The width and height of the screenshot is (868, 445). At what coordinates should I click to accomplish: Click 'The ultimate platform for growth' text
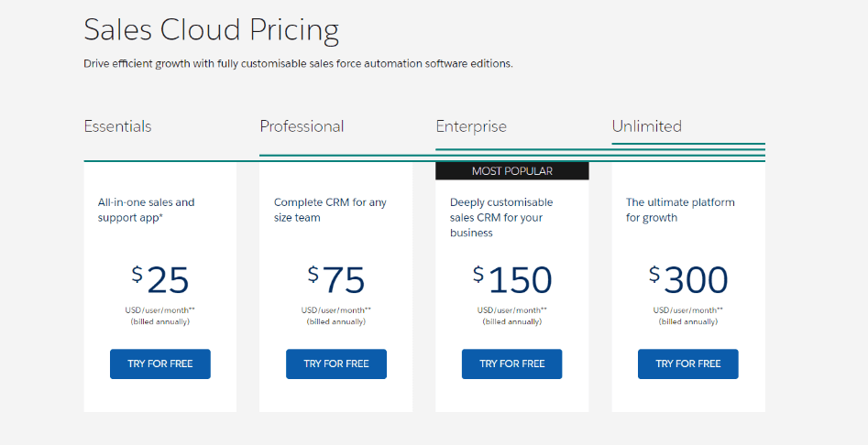[680, 210]
